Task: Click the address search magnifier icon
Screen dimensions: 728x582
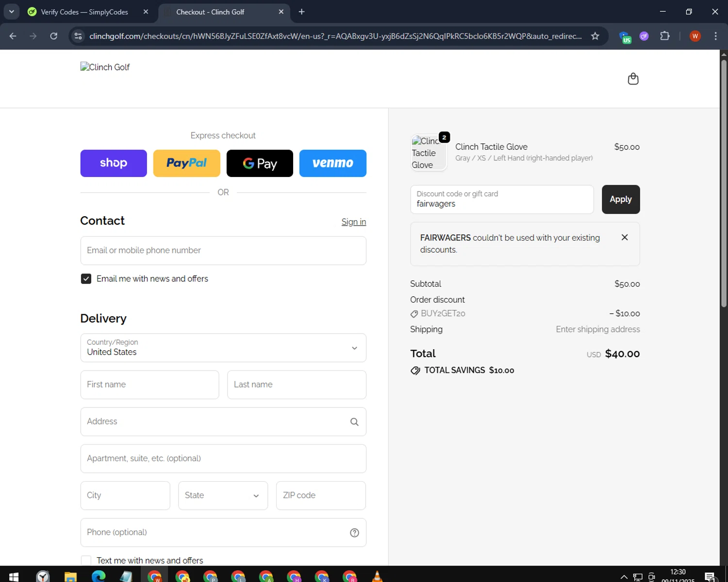Action: 354,422
